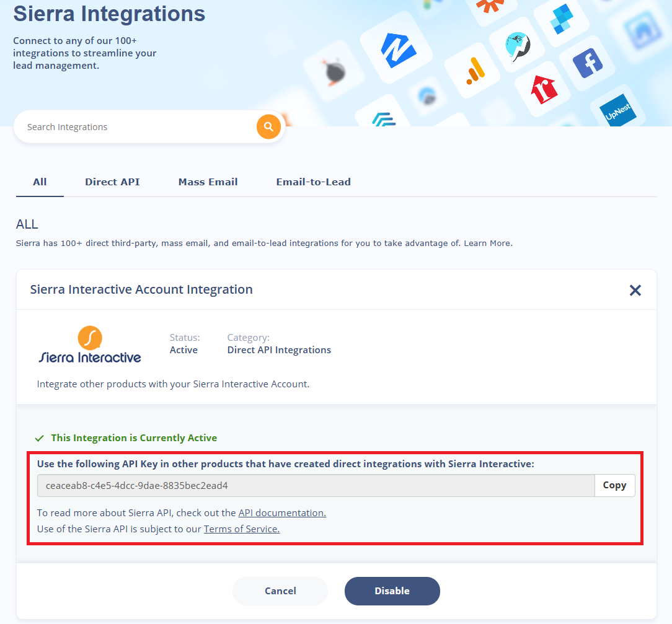Switch to the All tab
This screenshot has height=624, width=672.
[40, 182]
